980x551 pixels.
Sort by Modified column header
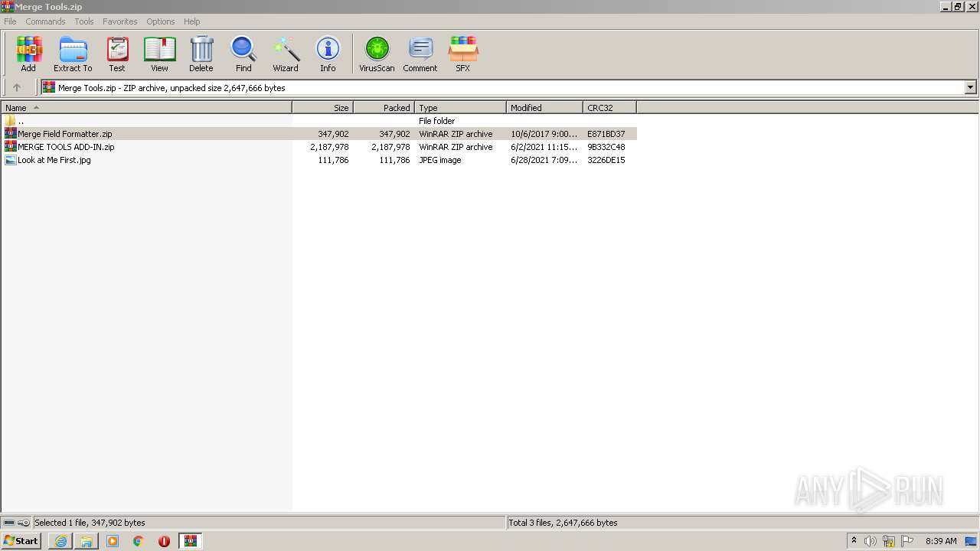pyautogui.click(x=545, y=108)
